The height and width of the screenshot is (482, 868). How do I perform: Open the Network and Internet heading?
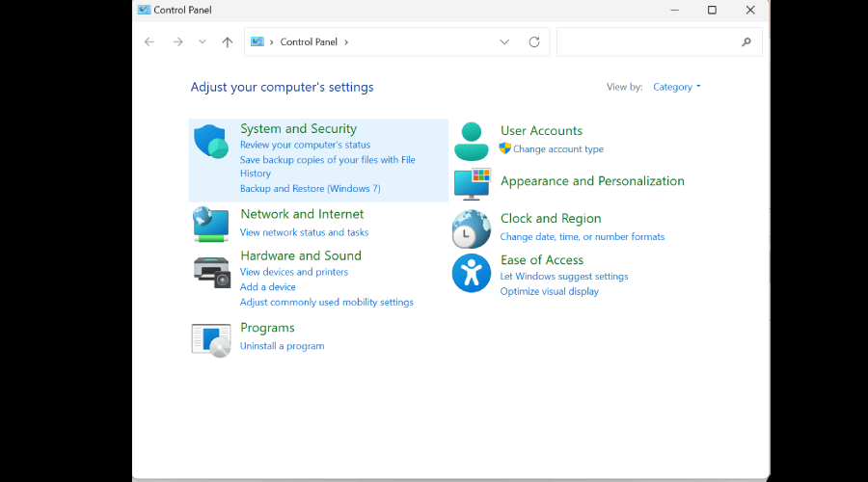[302, 214]
